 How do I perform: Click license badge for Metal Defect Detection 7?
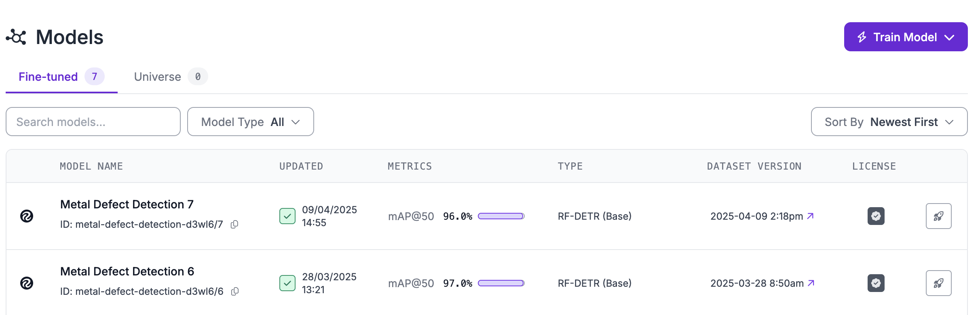(876, 216)
